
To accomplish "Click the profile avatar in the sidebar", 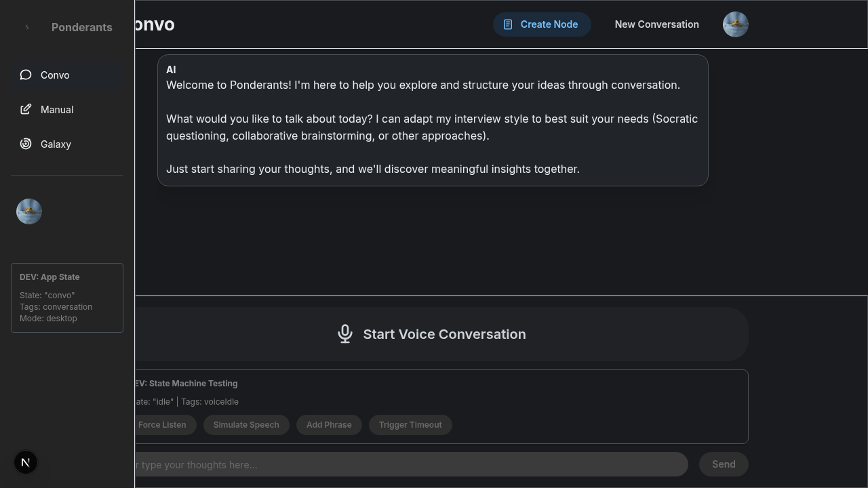I will (x=29, y=211).
